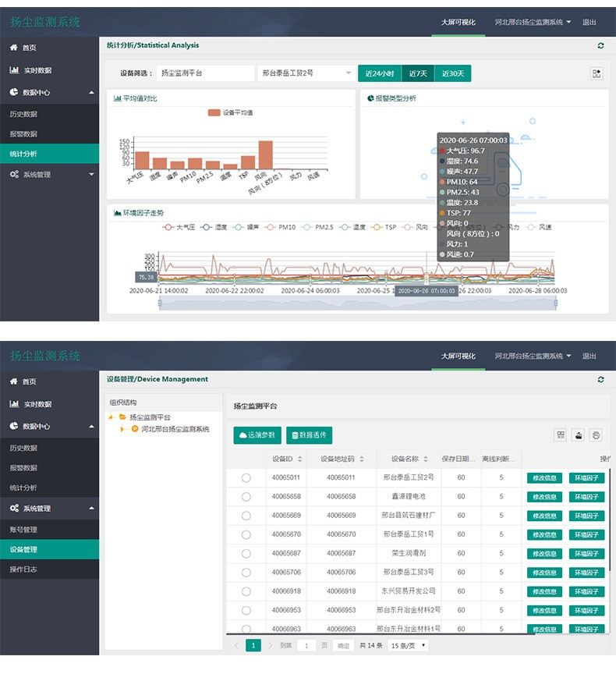
Task: Collapse the 扬尘监测平台 folder tree node
Action: coord(112,417)
